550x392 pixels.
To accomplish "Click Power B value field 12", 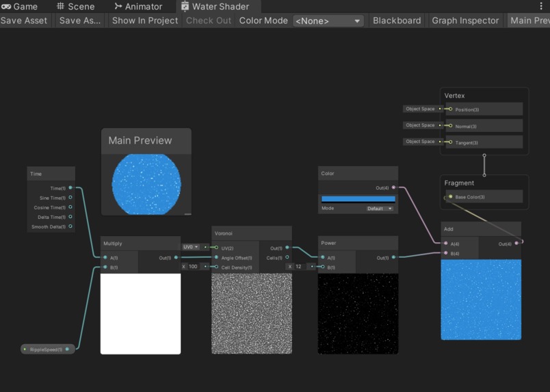I will click(300, 267).
